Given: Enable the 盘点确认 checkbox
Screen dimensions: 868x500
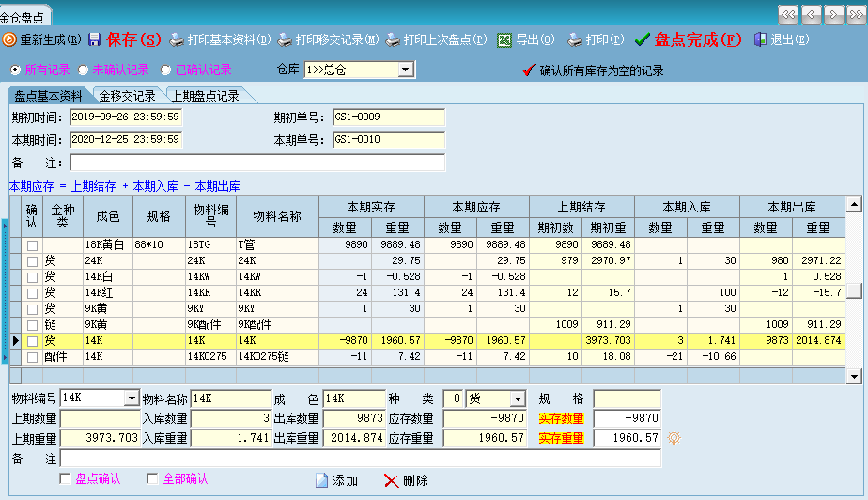Looking at the screenshot, I should [x=65, y=478].
